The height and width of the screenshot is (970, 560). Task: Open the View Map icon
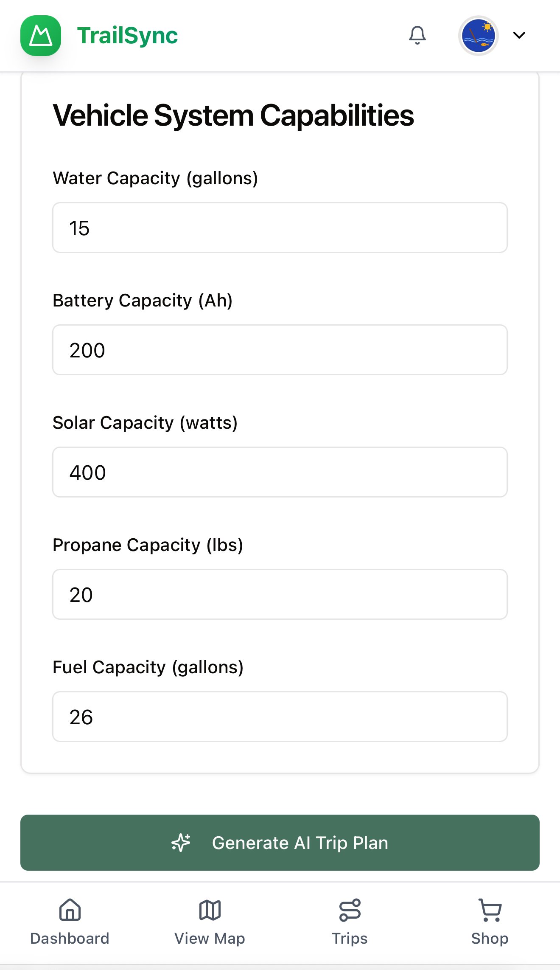click(x=210, y=910)
